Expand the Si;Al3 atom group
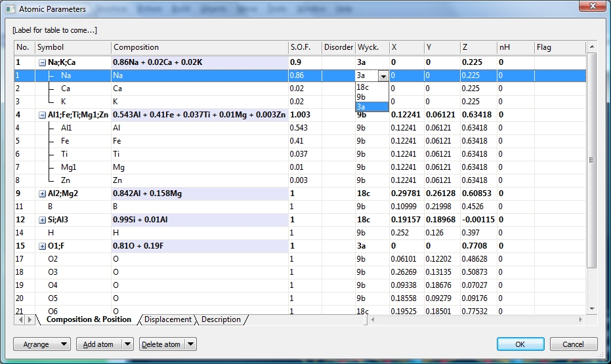611x364 pixels. point(43,220)
